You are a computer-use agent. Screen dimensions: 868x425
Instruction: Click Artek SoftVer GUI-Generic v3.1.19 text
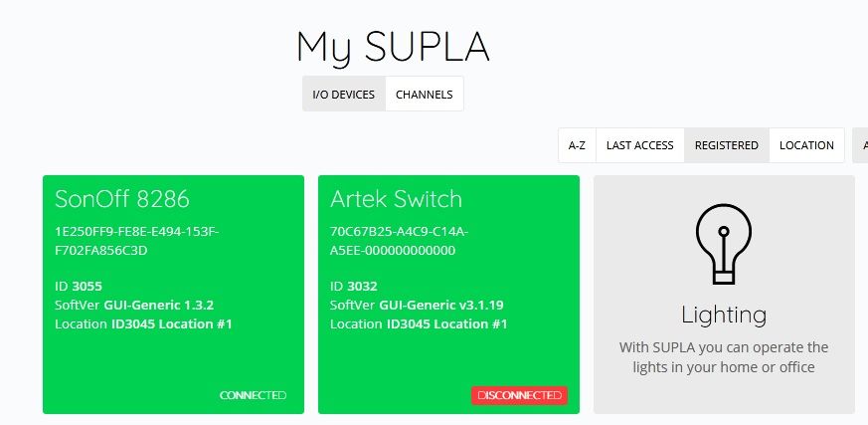pyautogui.click(x=418, y=306)
